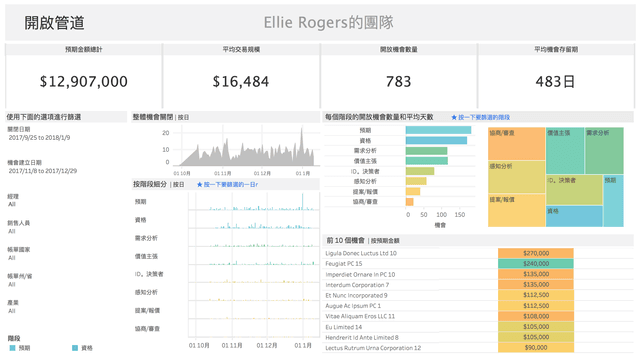This screenshot has height=360, width=640.
Task: Click the 按一下要篩選的一日 link
Action: point(231,184)
